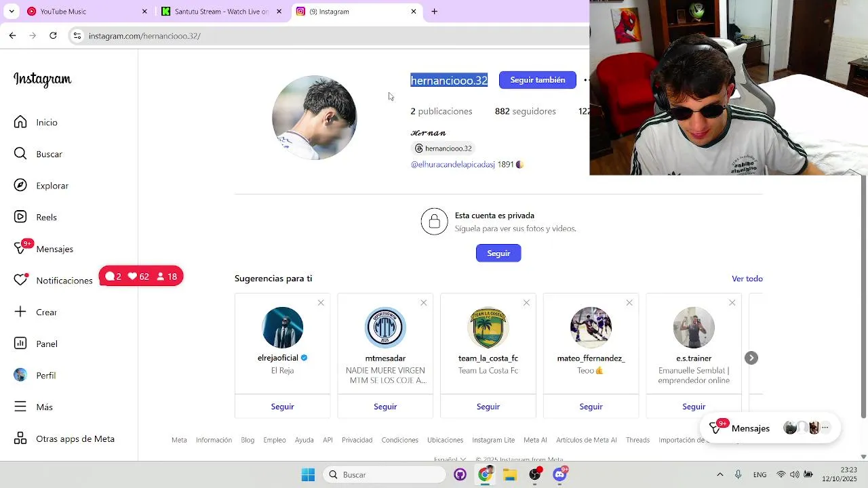Viewport: 868px width, 488px height.
Task: Open Discord from the taskbar
Action: (x=560, y=474)
